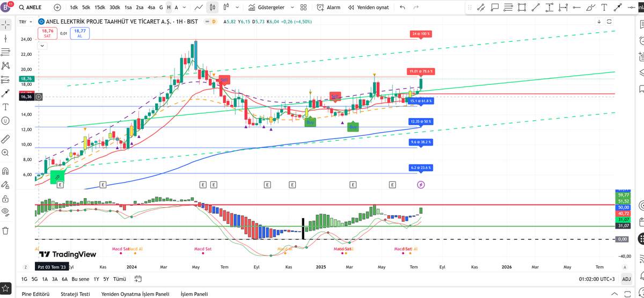Image resolution: width=644 pixels, height=298 pixels.
Task: Select the H weekly timeframe
Action: tap(169, 8)
